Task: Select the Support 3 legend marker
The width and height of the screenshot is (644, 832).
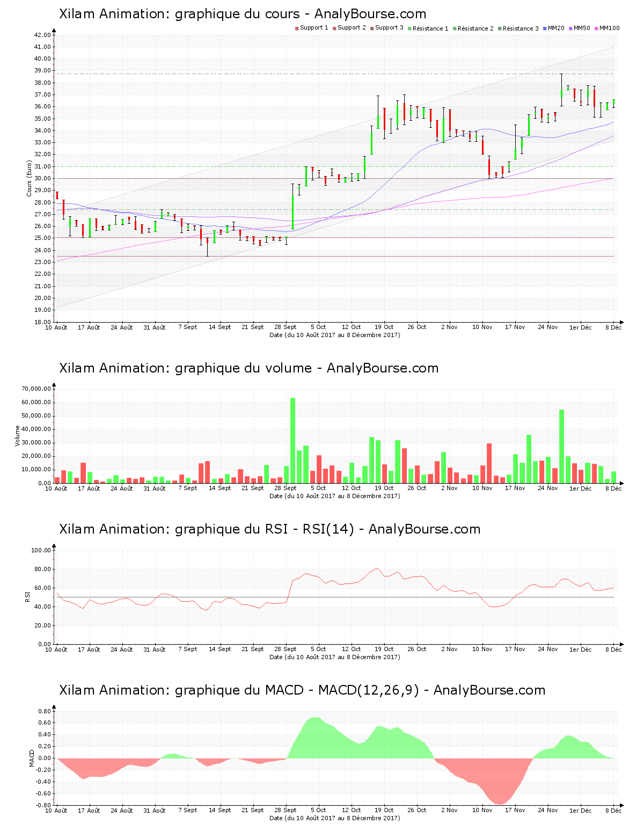Action: coord(372,28)
